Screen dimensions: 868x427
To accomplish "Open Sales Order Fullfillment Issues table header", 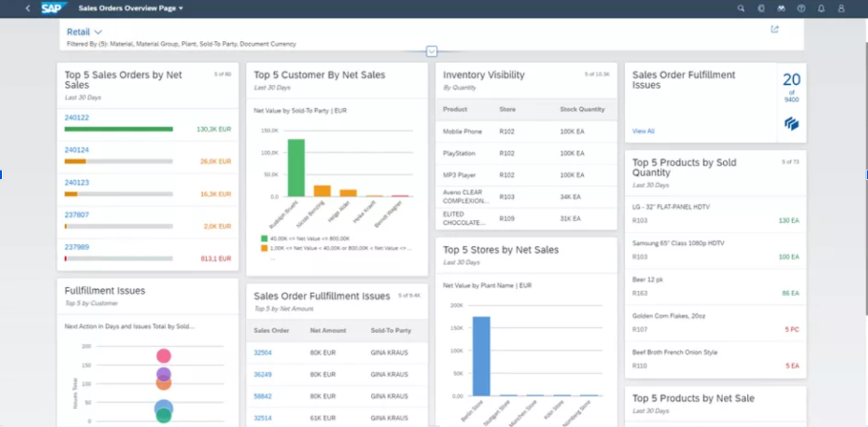I will pos(336,302).
